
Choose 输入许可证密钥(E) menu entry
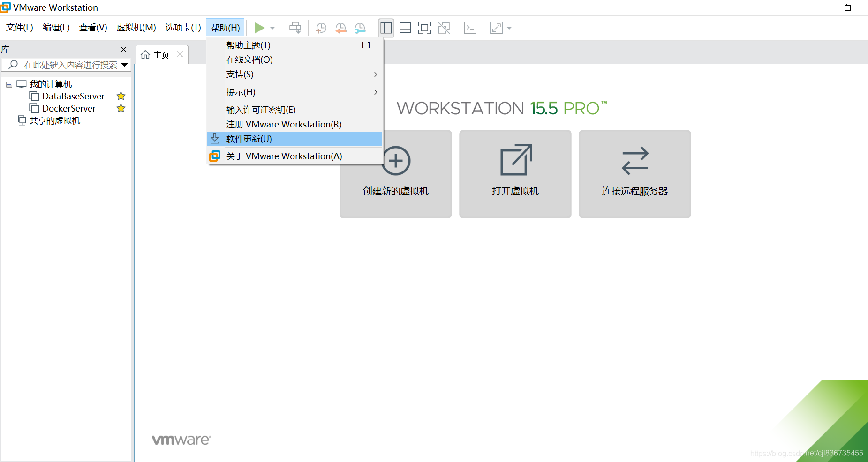click(x=295, y=110)
